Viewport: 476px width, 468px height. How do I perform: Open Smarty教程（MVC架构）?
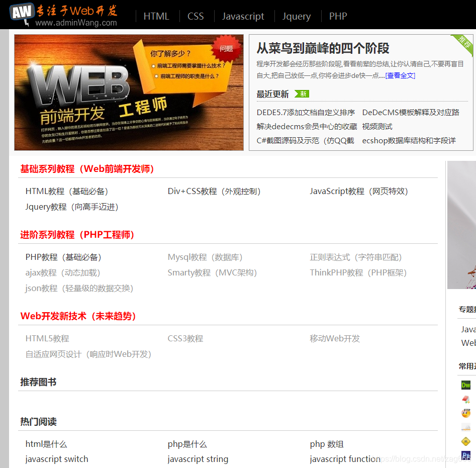tap(213, 272)
